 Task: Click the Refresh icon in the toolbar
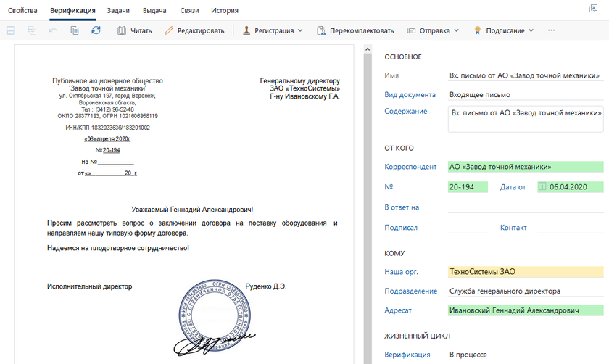tap(96, 30)
